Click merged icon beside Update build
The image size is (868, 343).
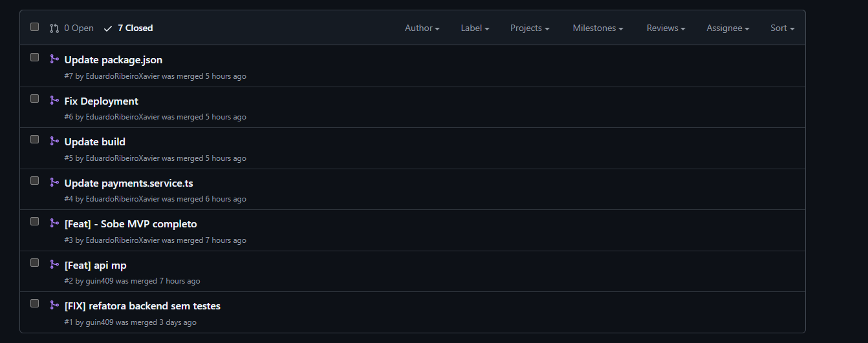[x=54, y=141]
